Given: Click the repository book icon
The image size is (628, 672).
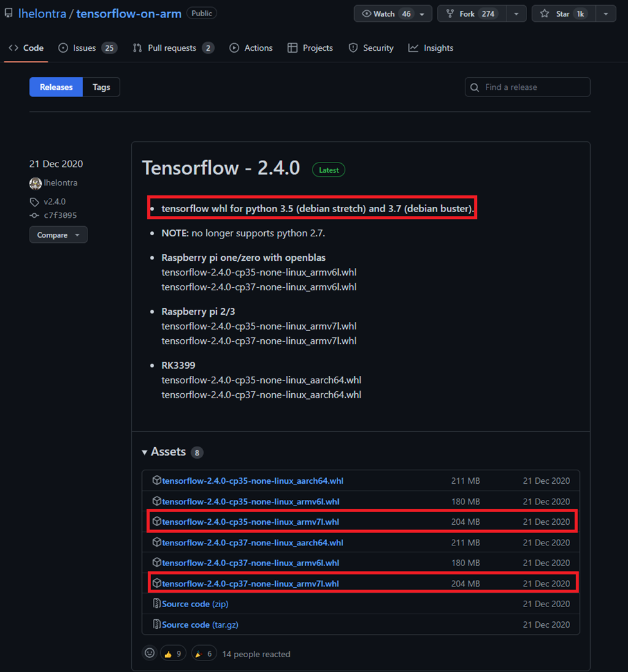Looking at the screenshot, I should click(8, 13).
